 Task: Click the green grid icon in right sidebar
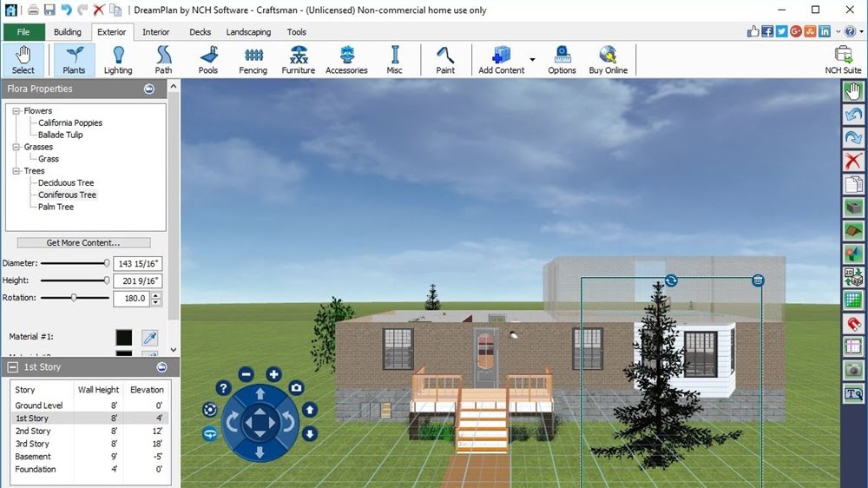(x=853, y=300)
